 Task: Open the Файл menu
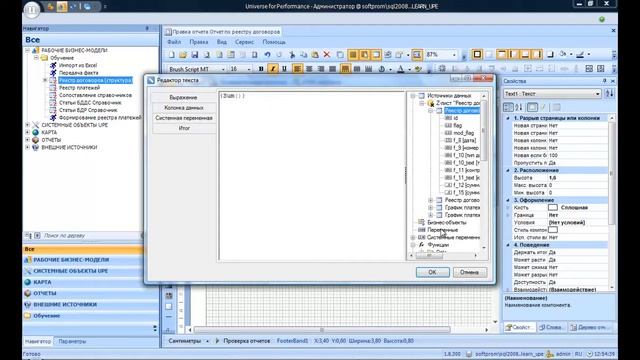coord(174,42)
